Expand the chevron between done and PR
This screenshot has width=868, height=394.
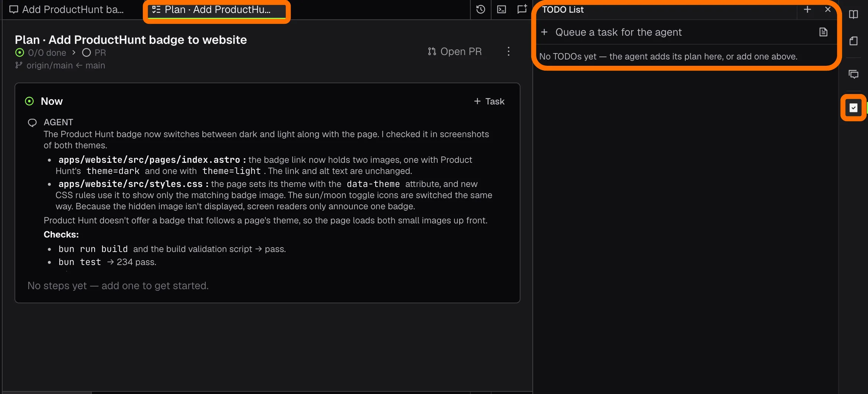click(x=74, y=53)
